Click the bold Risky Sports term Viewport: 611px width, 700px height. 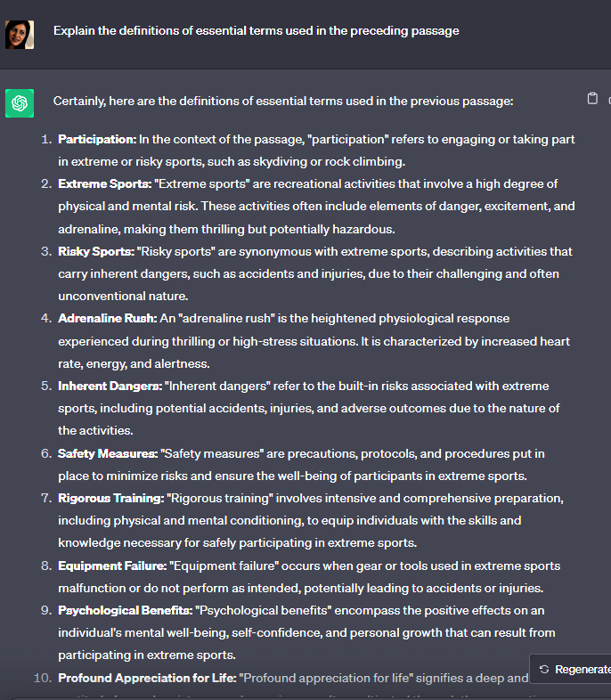pos(96,251)
